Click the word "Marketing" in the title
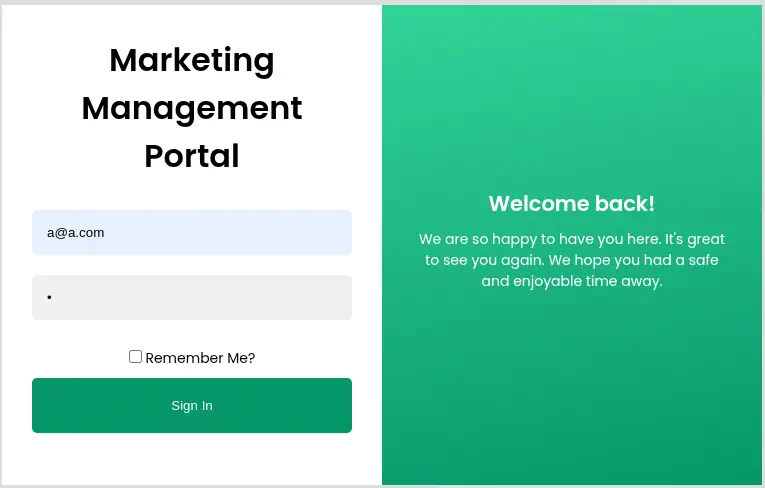This screenshot has height=488, width=765. (191, 60)
